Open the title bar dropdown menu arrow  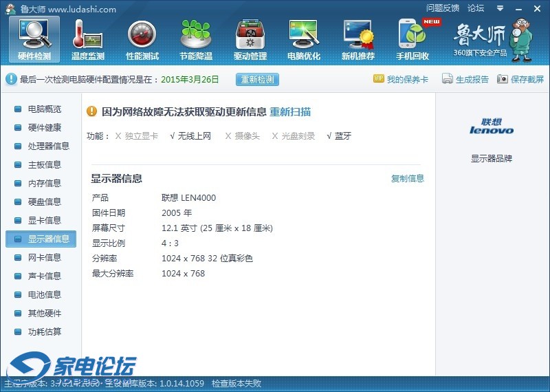coord(500,8)
